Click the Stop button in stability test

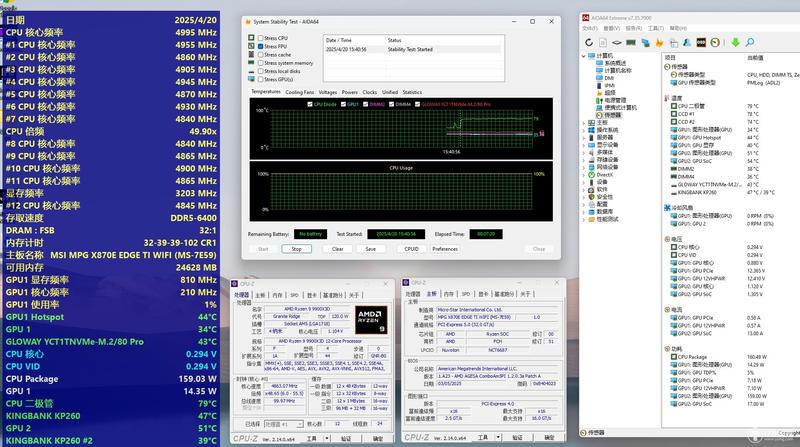coord(296,249)
